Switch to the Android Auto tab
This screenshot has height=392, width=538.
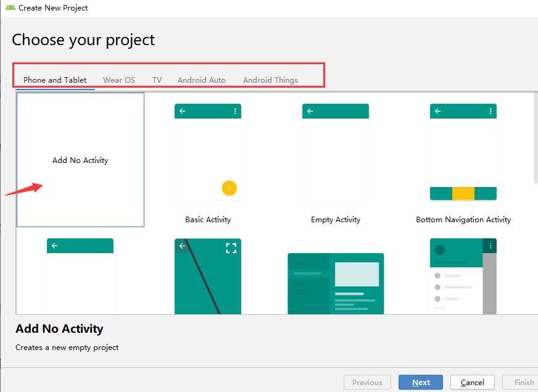tap(201, 80)
